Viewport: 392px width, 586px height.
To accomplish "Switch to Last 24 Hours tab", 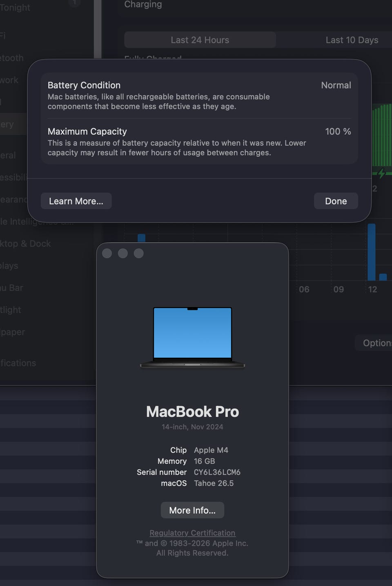I will click(200, 40).
